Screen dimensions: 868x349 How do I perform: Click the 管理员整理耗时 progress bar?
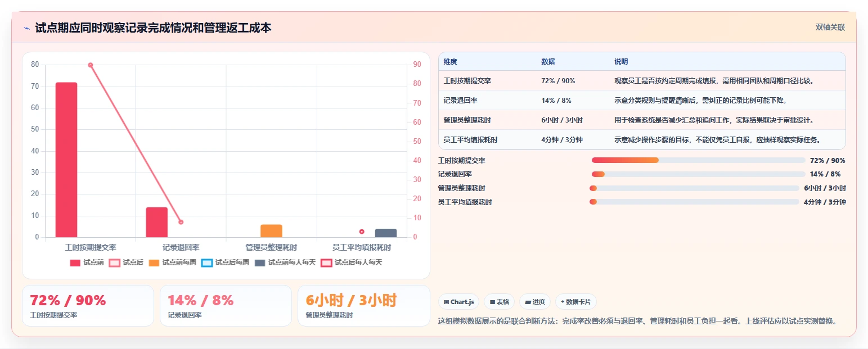click(694, 188)
